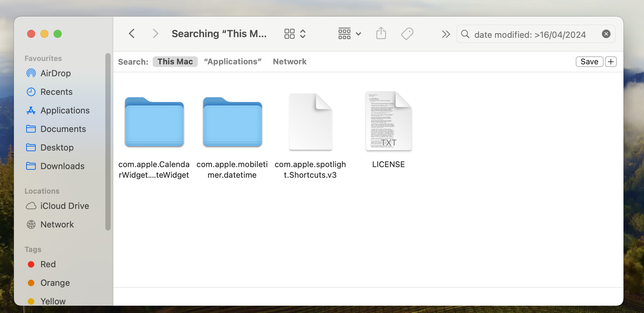Open the Group By dropdown menu
Viewport: 644px width, 313px height.
click(x=349, y=33)
